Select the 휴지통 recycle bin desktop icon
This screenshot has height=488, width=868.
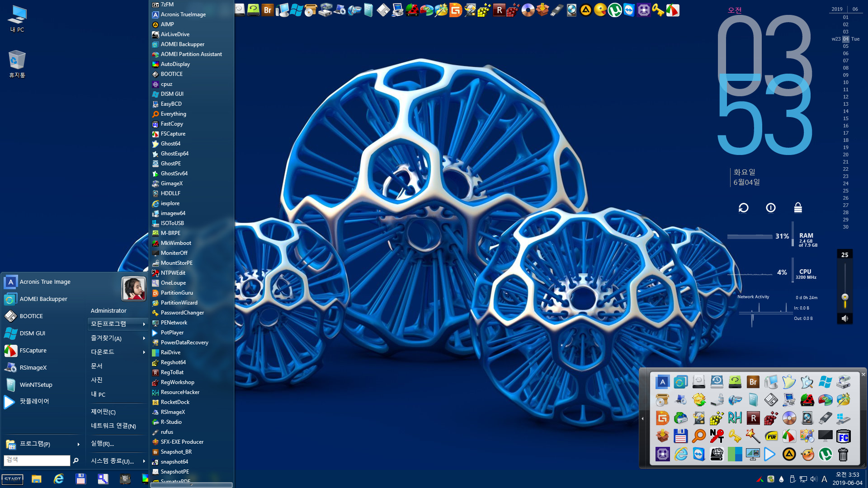[17, 64]
